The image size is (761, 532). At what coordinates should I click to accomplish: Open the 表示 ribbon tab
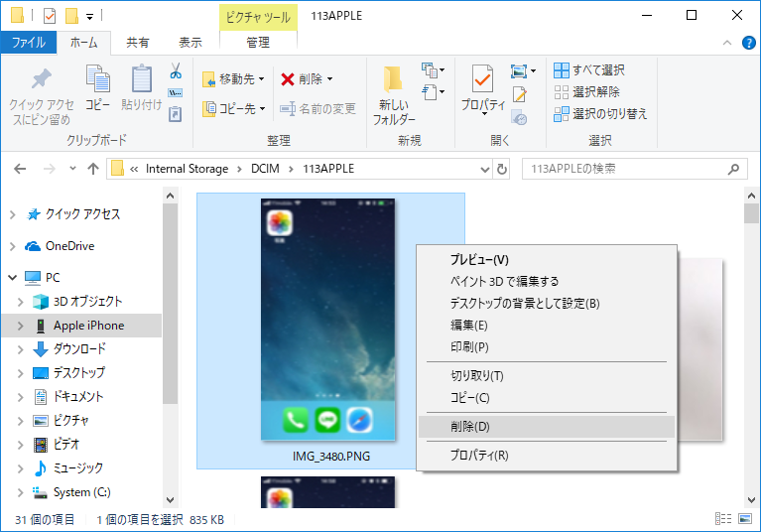pyautogui.click(x=190, y=43)
